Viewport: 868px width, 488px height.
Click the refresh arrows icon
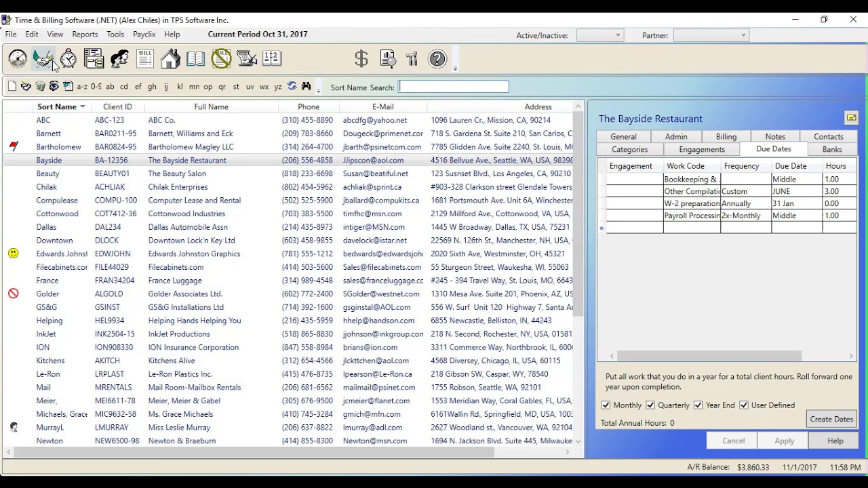[292, 86]
